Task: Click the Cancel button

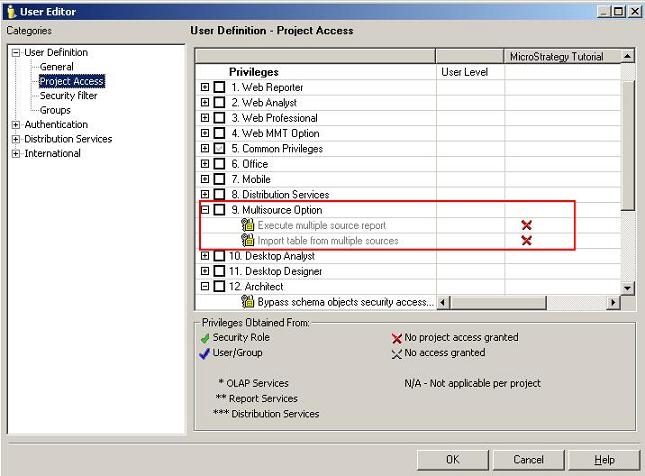Action: 528,459
